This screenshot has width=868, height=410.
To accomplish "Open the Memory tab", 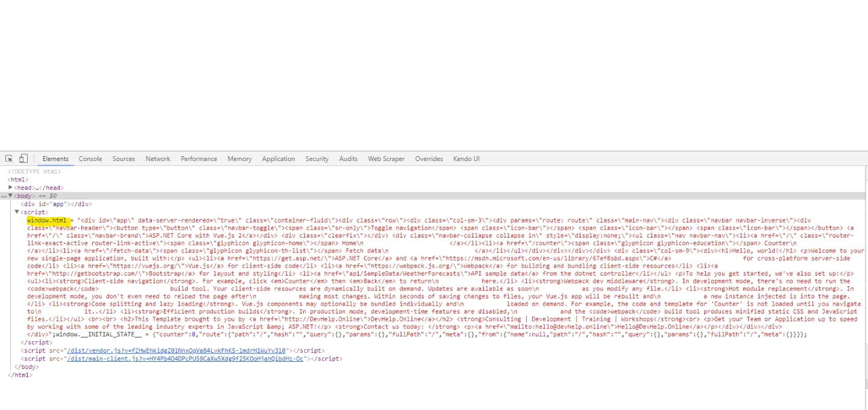I will (x=239, y=159).
